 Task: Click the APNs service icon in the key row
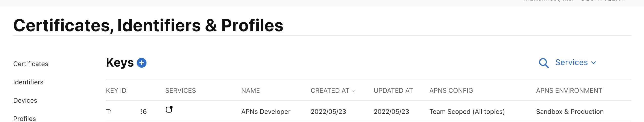169,110
